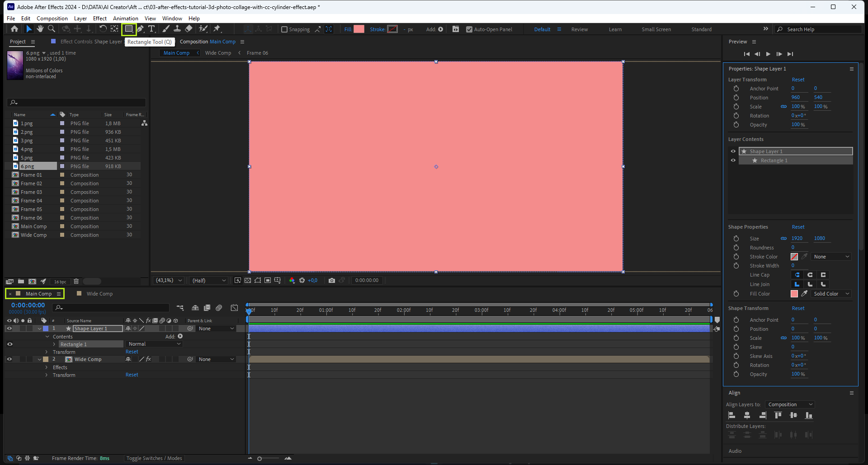Switch to the Wide Comp timeline tab
Screen dimensions: 868x465
[x=99, y=294]
